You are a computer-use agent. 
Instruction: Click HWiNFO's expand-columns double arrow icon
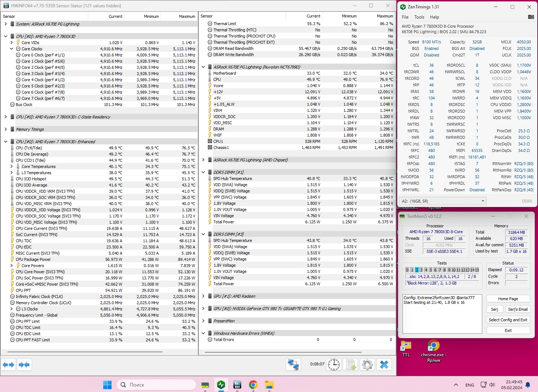(8, 365)
